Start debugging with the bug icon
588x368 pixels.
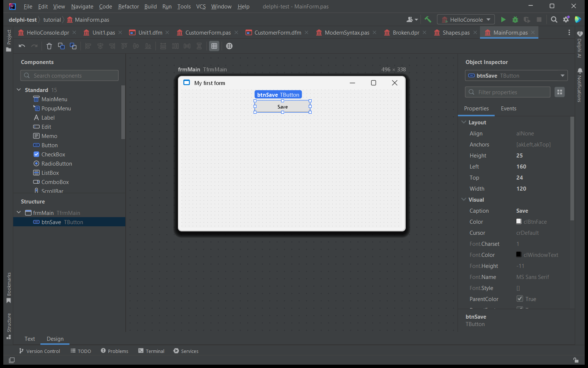coord(515,20)
